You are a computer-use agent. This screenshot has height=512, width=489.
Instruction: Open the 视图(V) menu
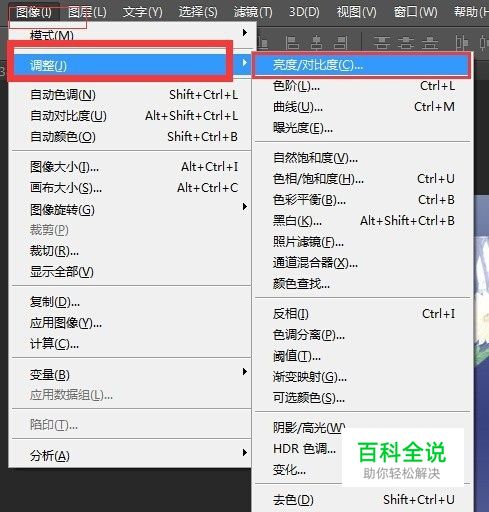(356, 12)
